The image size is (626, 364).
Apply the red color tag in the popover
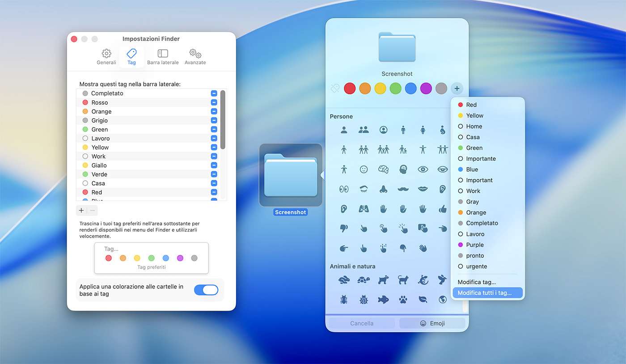tap(350, 89)
